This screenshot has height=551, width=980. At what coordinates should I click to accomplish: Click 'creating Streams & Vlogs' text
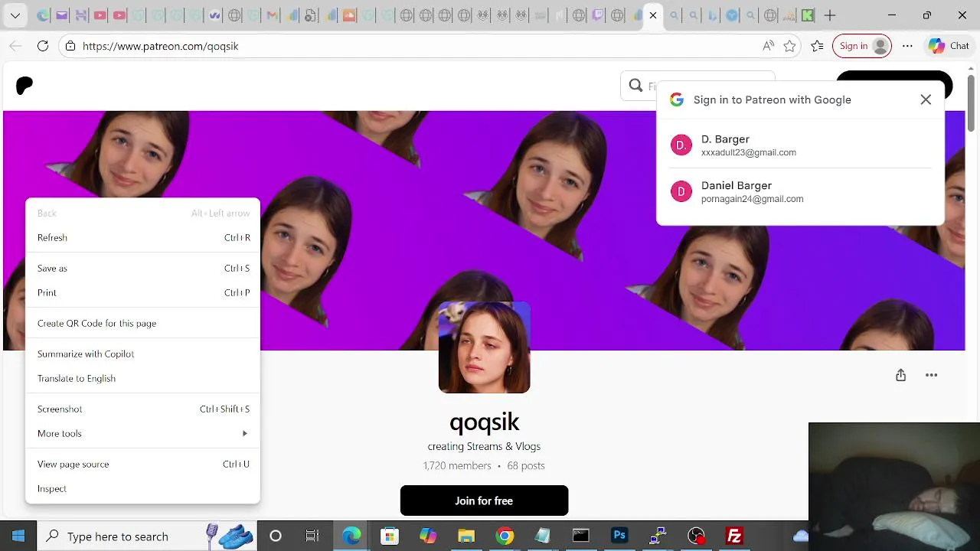484,446
